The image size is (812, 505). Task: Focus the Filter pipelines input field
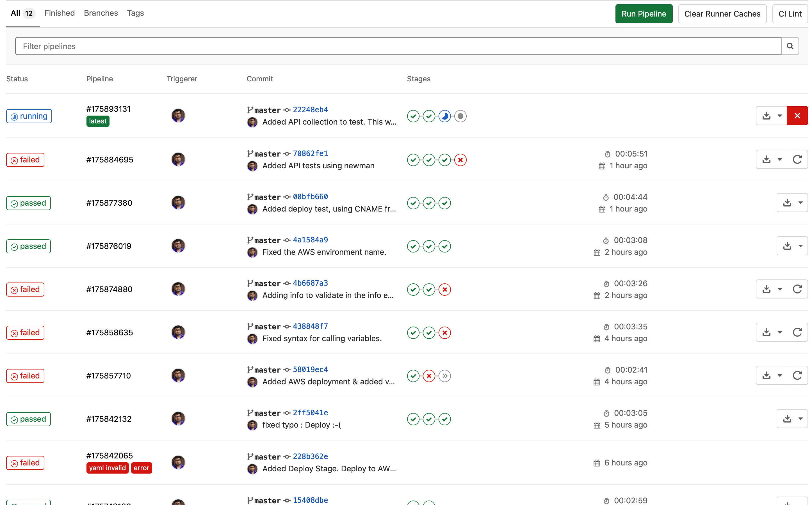tap(398, 46)
